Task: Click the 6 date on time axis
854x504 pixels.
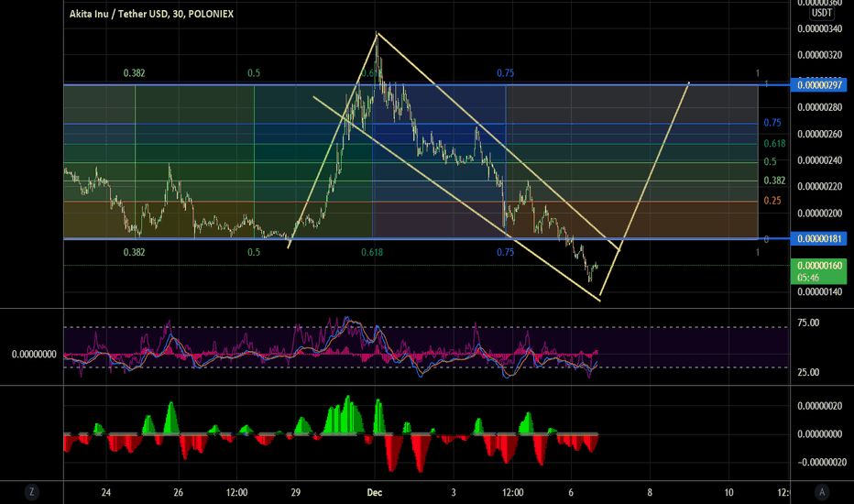Action: (571, 493)
